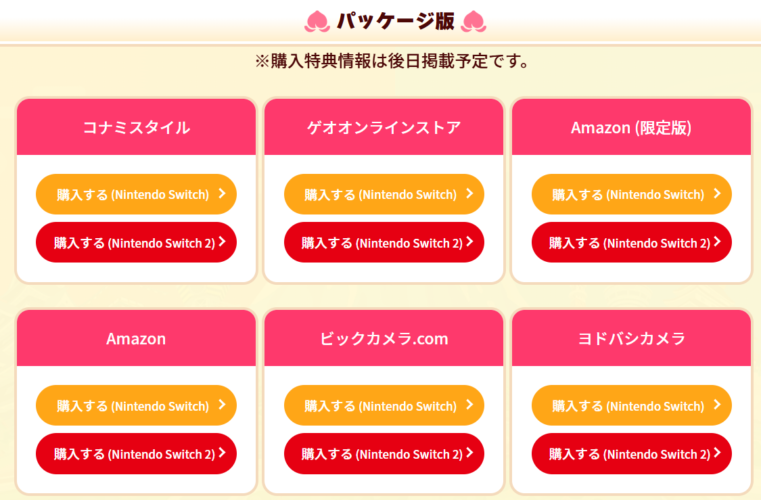761x500 pixels.
Task: Buy Nintendo Switch 2 version at Amazon (限定版)
Action: coord(631,242)
